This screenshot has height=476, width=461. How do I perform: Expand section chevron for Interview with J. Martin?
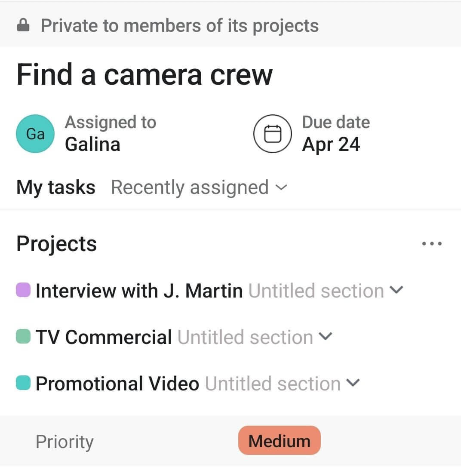click(396, 290)
